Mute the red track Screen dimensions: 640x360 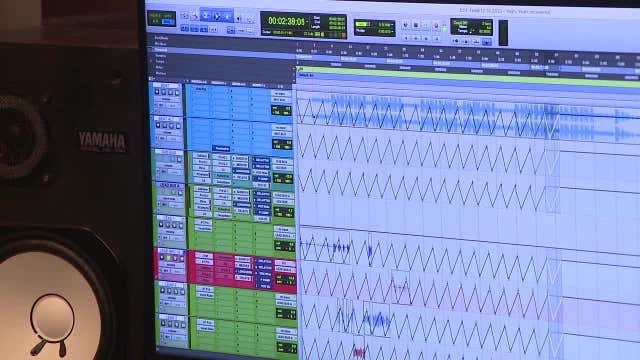point(182,258)
